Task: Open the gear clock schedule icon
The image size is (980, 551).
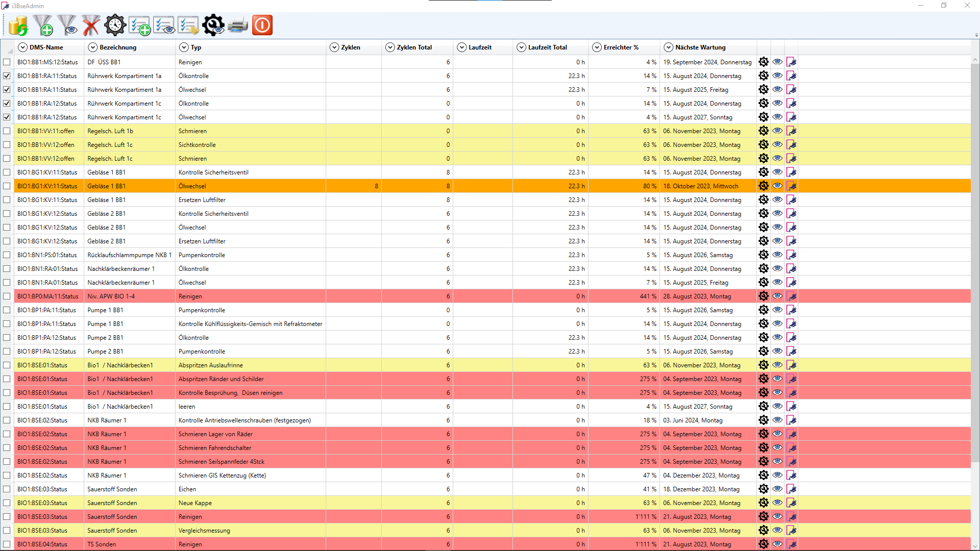Action: click(115, 25)
